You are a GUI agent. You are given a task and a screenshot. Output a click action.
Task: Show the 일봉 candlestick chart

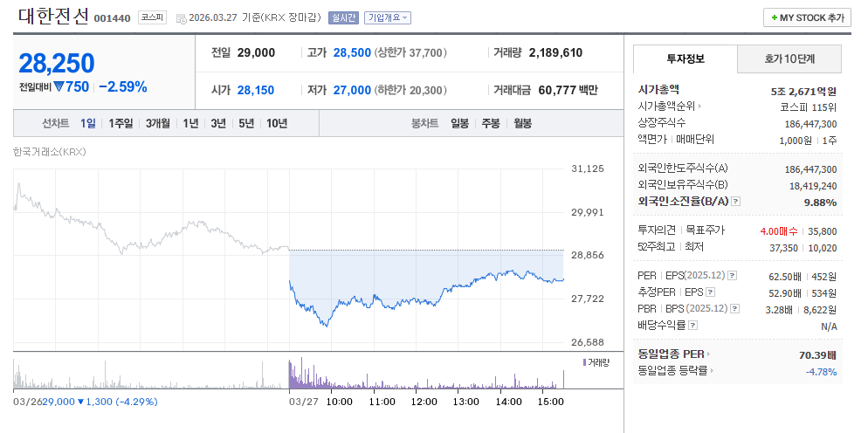[x=459, y=123]
